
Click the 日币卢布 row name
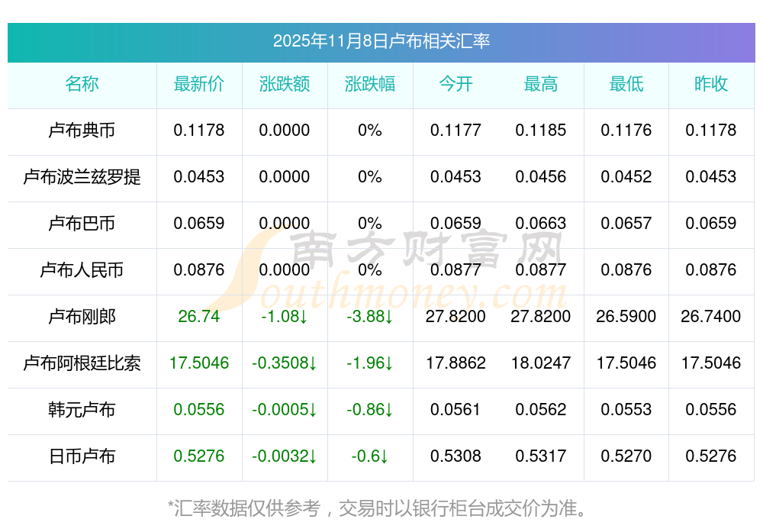(82, 456)
